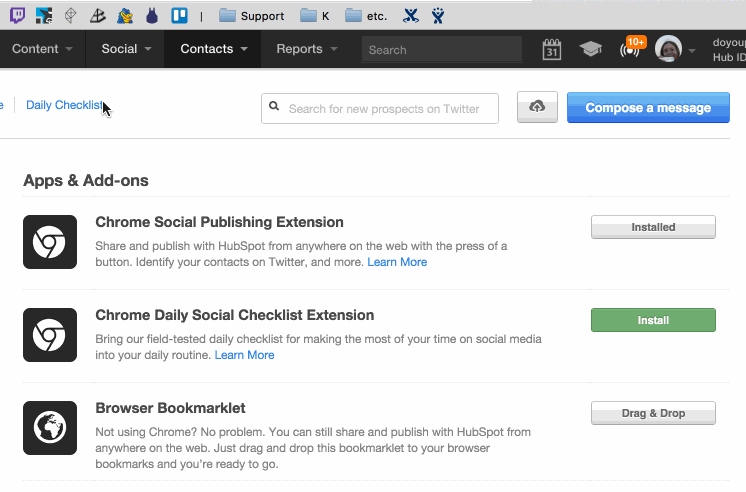
Task: Open notifications with 10+ badge
Action: 631,48
